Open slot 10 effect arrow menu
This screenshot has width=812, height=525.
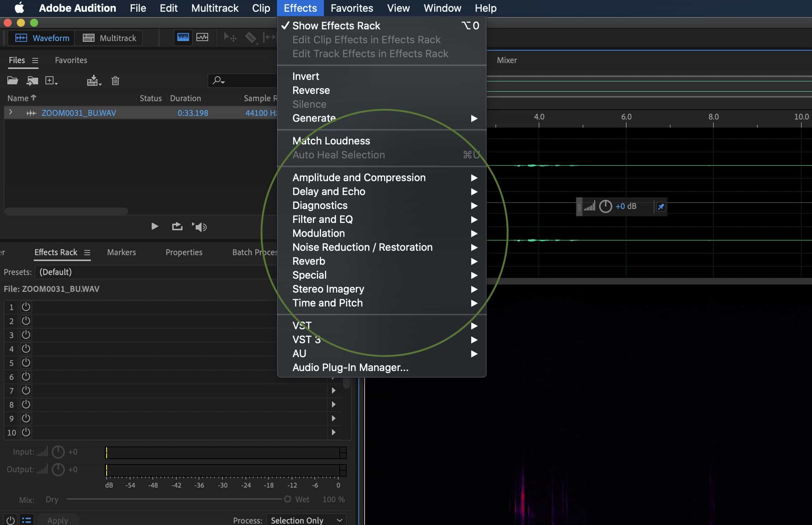pos(333,432)
